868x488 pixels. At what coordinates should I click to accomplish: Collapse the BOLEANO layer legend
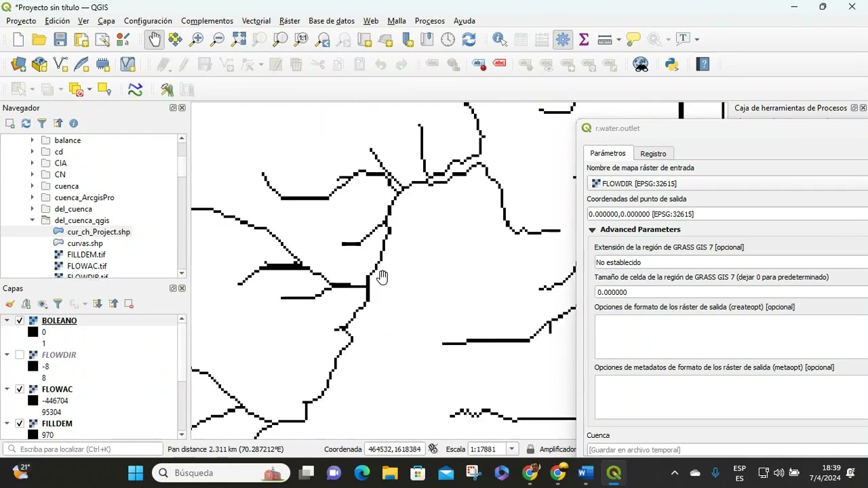coord(7,321)
